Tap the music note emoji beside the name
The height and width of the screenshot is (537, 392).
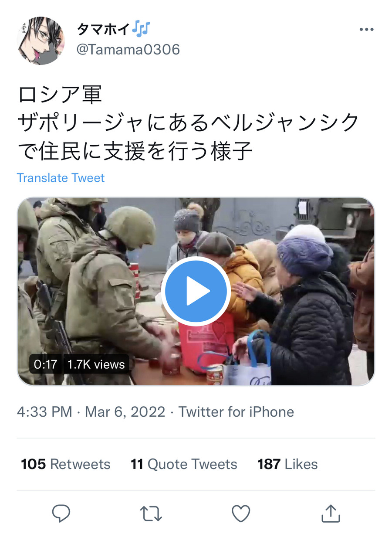point(140,29)
